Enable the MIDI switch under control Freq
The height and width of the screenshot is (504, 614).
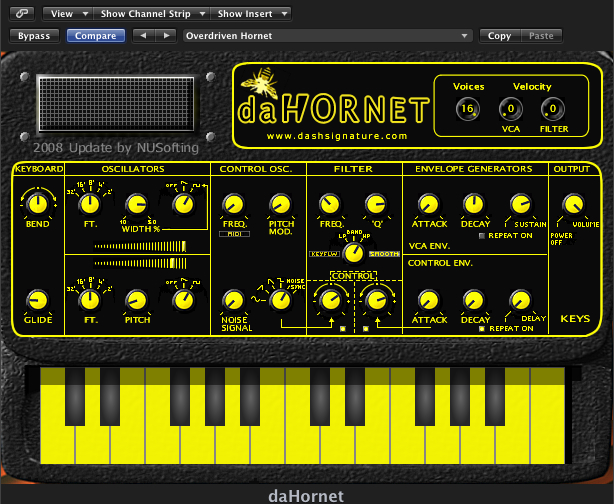pyautogui.click(x=235, y=234)
